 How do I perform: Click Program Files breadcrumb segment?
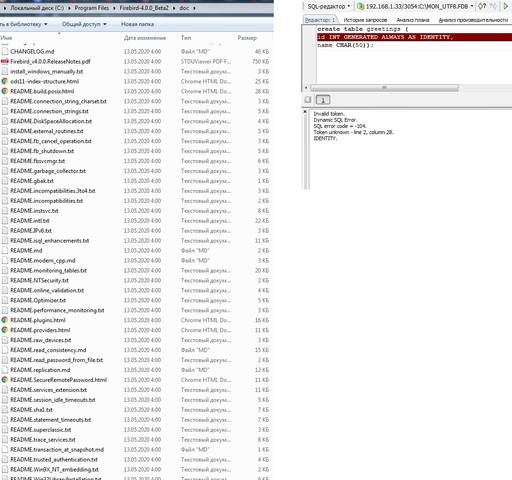coord(92,8)
